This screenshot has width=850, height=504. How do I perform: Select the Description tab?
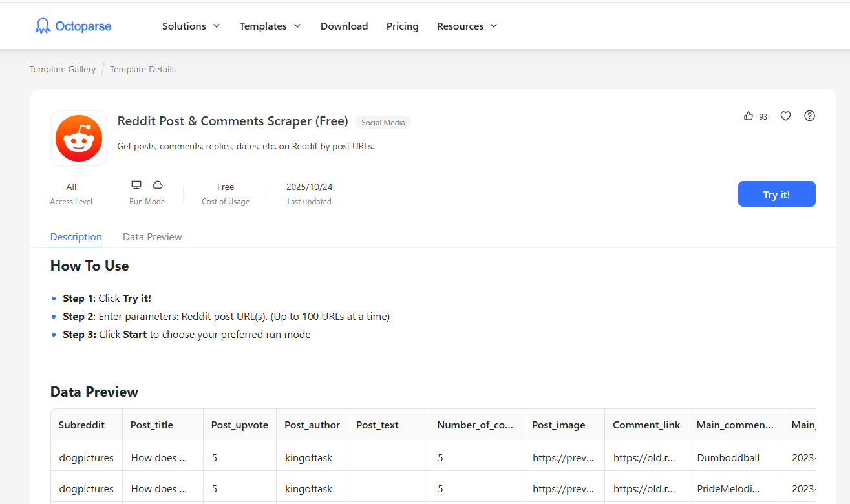pos(76,236)
